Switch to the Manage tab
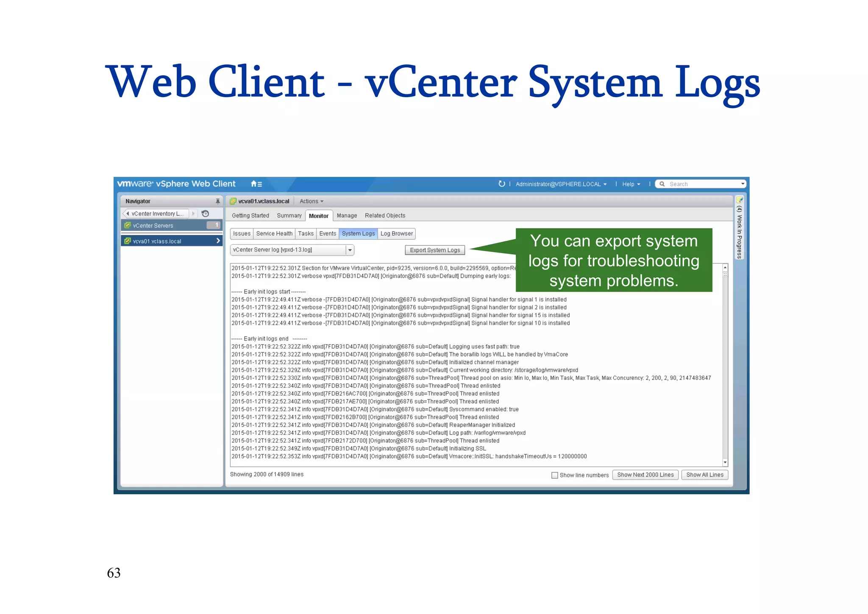Viewport: 868px width, 614px height. pyautogui.click(x=347, y=216)
